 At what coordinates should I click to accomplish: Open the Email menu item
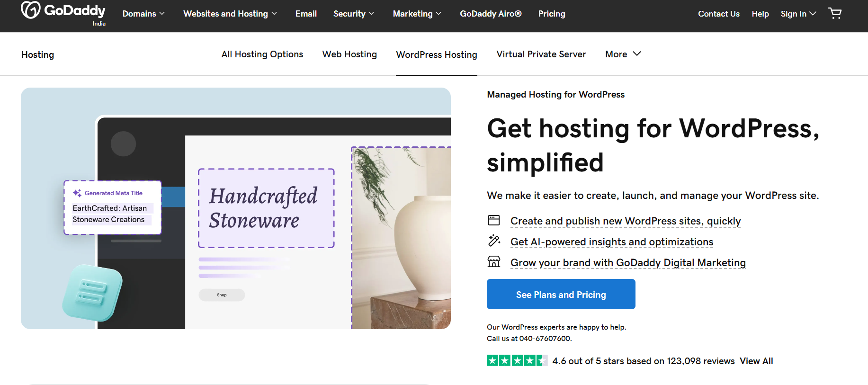[306, 14]
